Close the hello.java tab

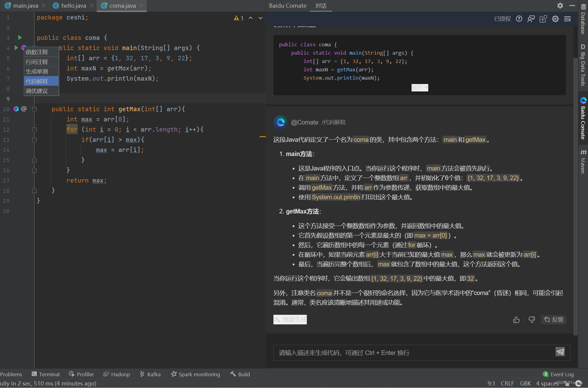click(x=92, y=6)
